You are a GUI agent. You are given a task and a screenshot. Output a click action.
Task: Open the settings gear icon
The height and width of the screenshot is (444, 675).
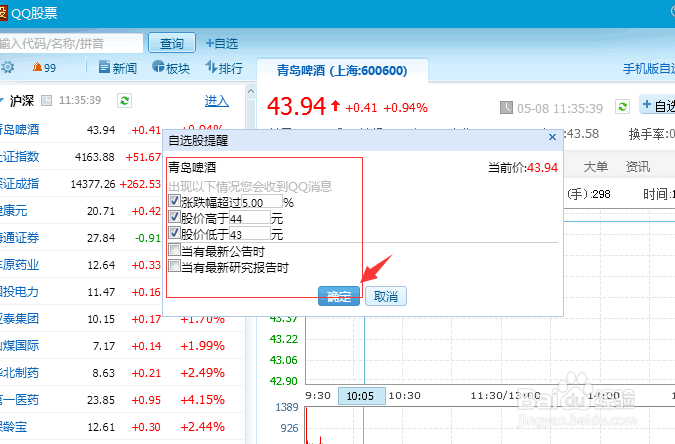coord(7,67)
